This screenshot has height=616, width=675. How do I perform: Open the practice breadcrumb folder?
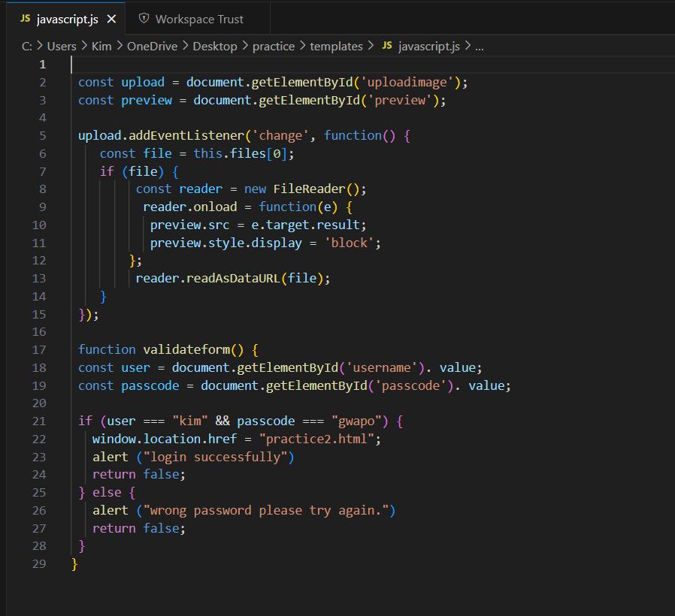(x=274, y=46)
